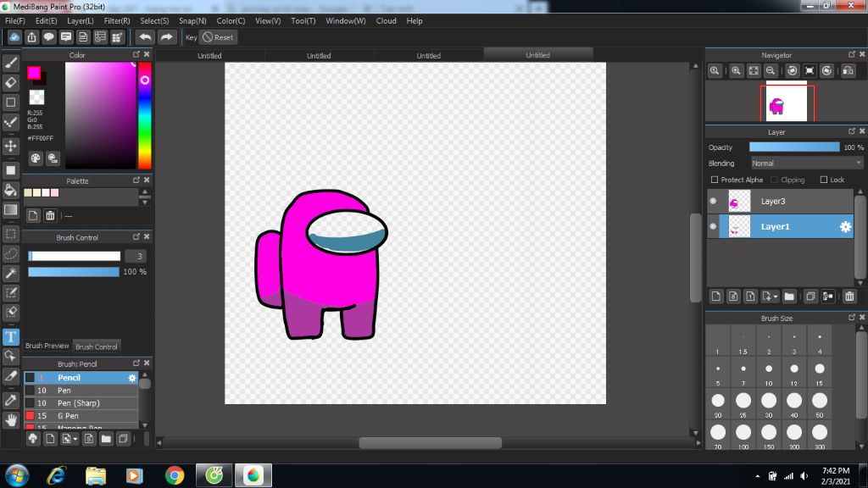The image size is (868, 488).
Task: Pick the pink palette swatch
Action: point(54,193)
